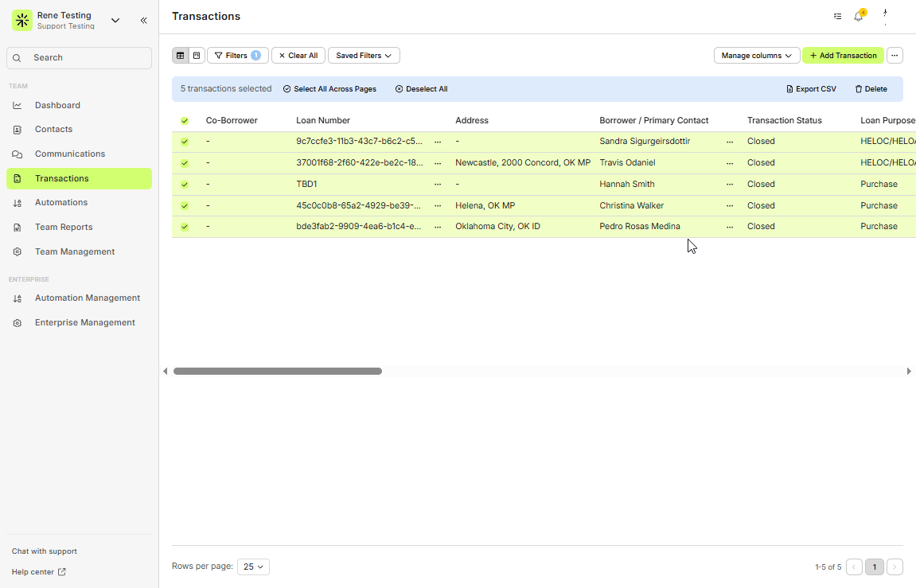
Task: Open Team Reports in the sidebar
Action: coord(64,227)
